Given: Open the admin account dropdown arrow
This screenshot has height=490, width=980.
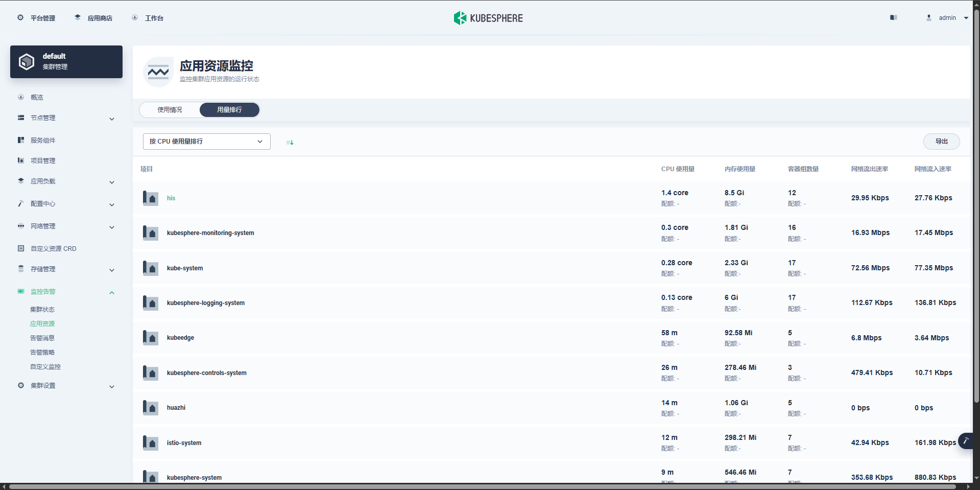Looking at the screenshot, I should coord(966,18).
